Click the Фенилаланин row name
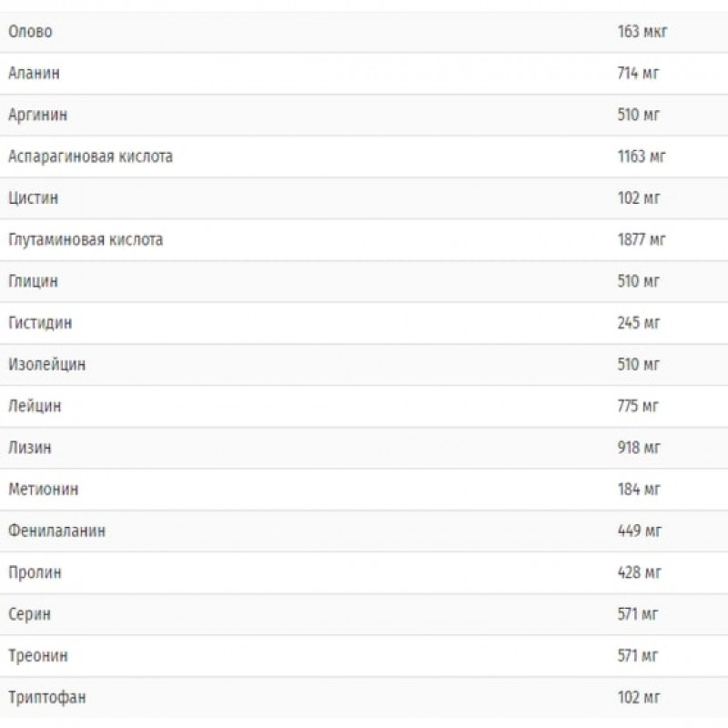This screenshot has width=728, height=728. [56, 531]
